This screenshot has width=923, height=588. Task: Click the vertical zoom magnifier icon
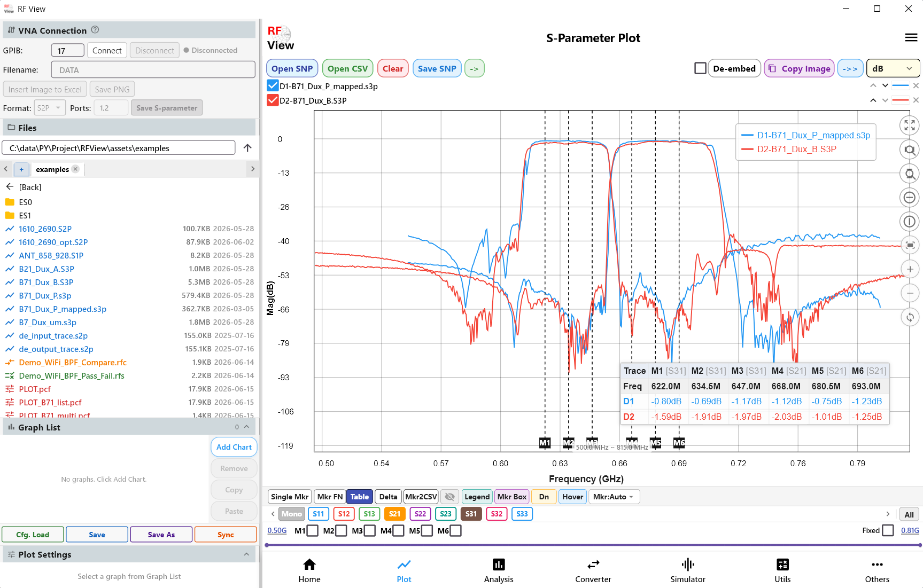click(x=910, y=174)
